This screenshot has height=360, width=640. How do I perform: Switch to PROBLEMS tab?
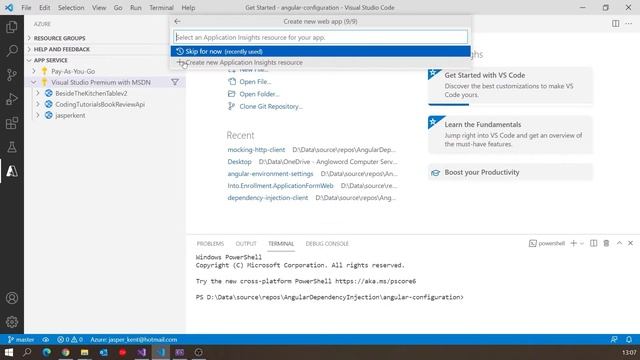pos(210,244)
